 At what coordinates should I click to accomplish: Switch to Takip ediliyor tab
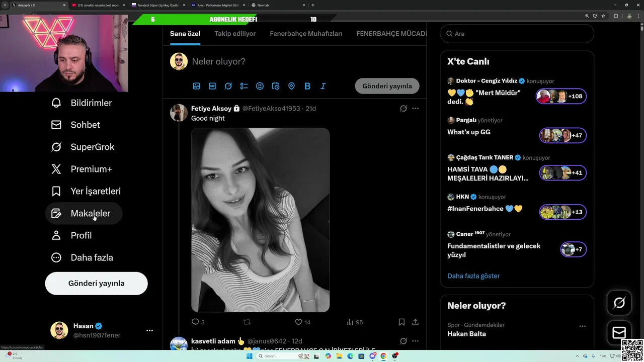[235, 34]
